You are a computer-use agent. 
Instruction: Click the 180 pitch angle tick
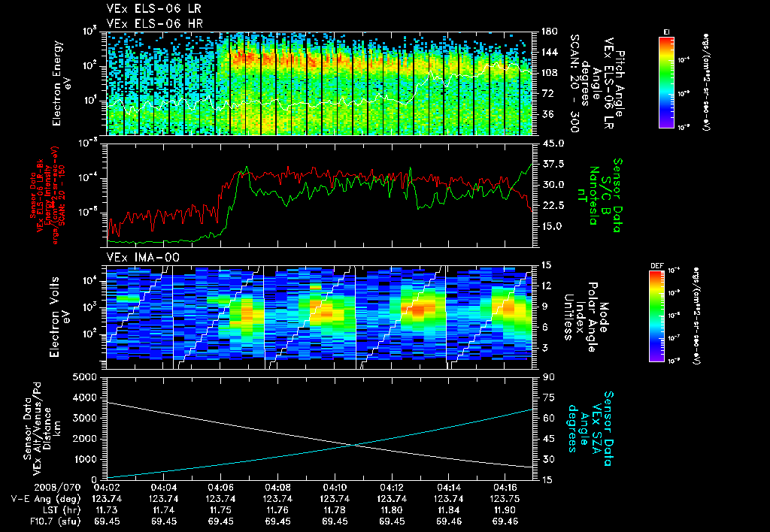[550, 32]
